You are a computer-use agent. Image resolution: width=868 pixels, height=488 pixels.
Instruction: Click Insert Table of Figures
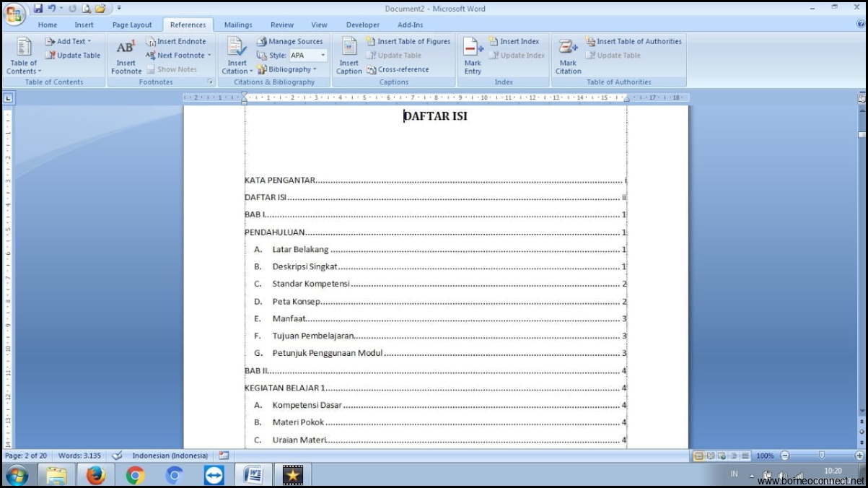coord(408,42)
